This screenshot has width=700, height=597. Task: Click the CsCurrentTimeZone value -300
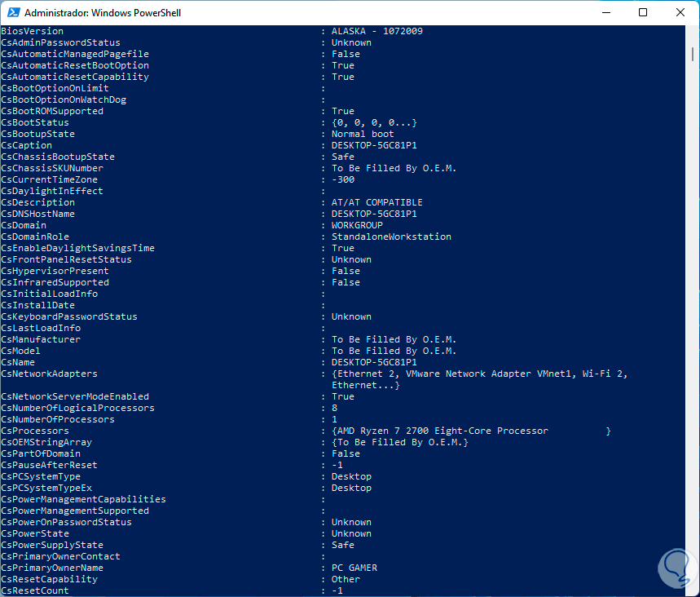(343, 179)
